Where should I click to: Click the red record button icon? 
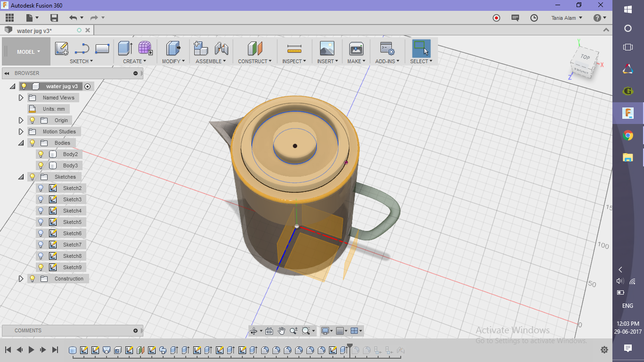point(496,18)
